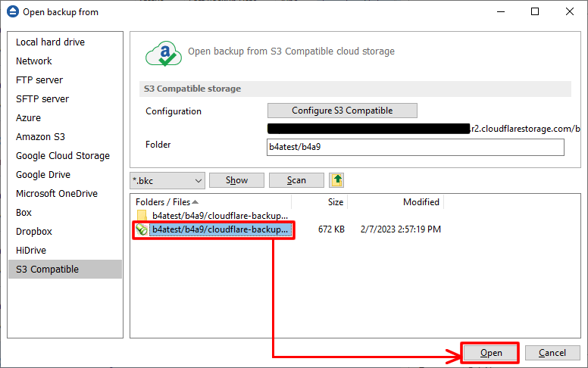
Task: Select S3 Compatible in source list
Action: (x=47, y=269)
